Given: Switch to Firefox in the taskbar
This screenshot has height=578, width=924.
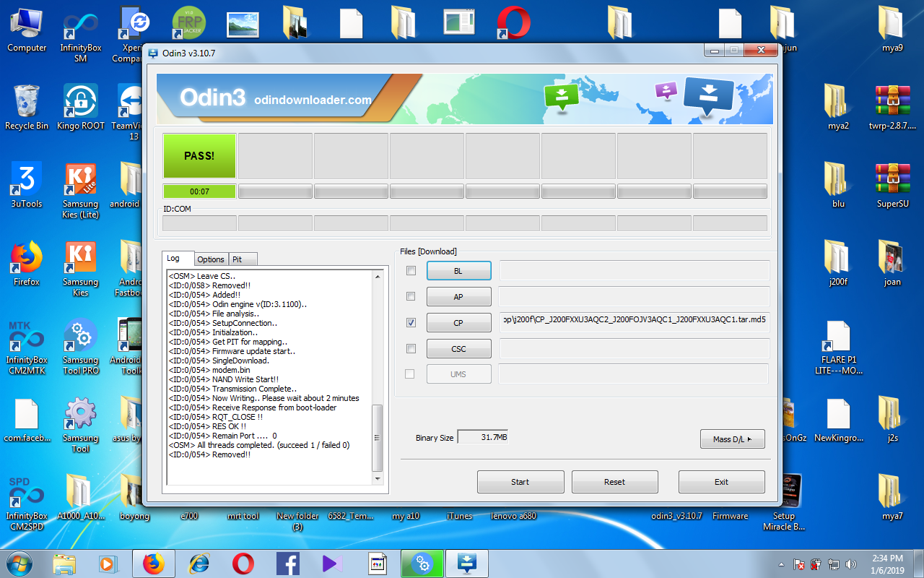Looking at the screenshot, I should tap(154, 564).
